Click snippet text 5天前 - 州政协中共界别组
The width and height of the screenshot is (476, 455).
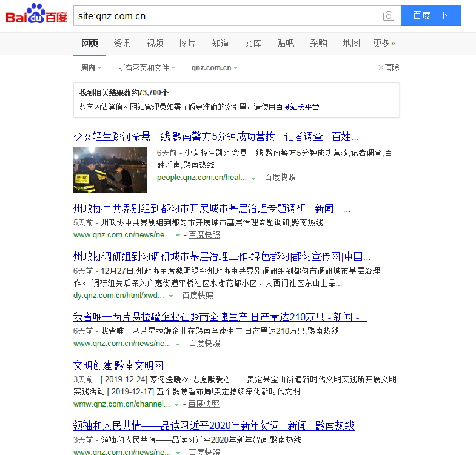click(198, 222)
